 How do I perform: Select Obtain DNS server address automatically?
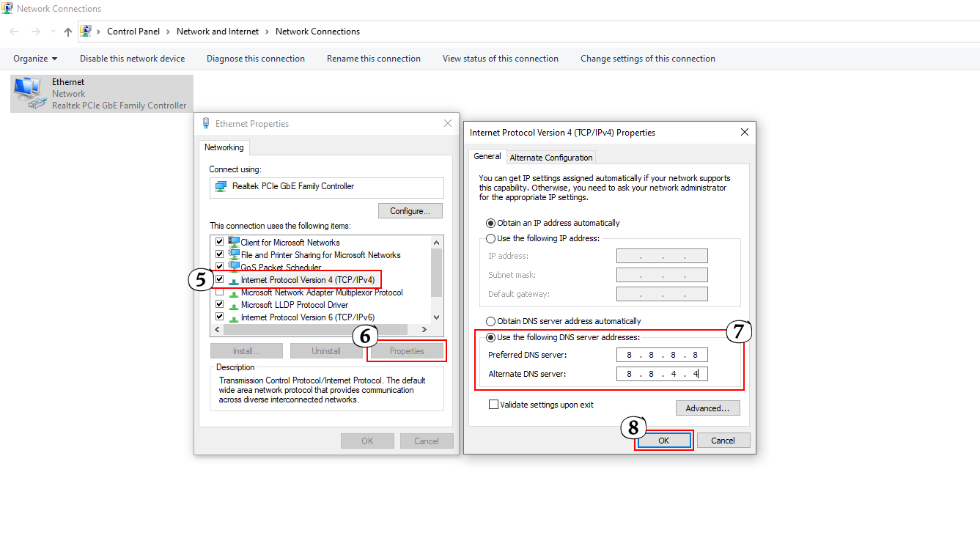click(x=491, y=321)
